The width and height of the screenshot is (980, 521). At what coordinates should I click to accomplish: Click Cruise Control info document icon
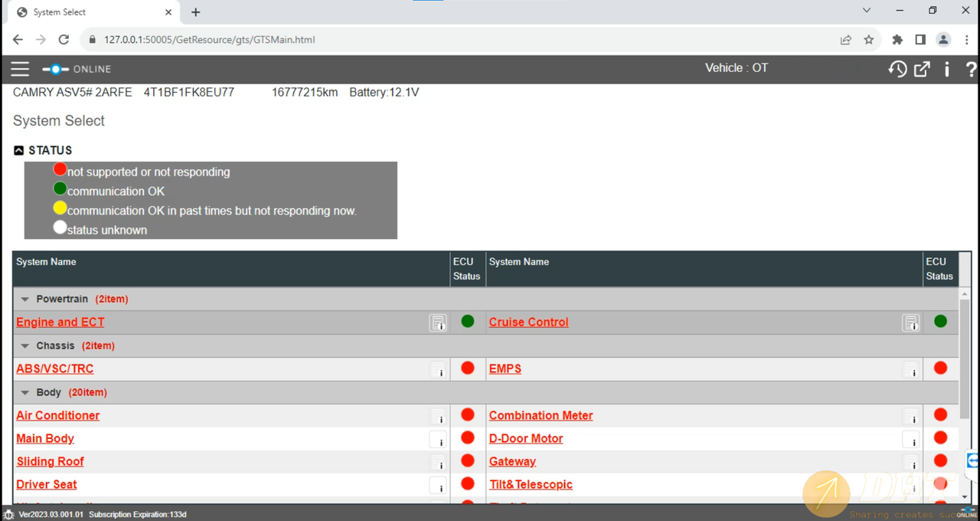point(911,323)
